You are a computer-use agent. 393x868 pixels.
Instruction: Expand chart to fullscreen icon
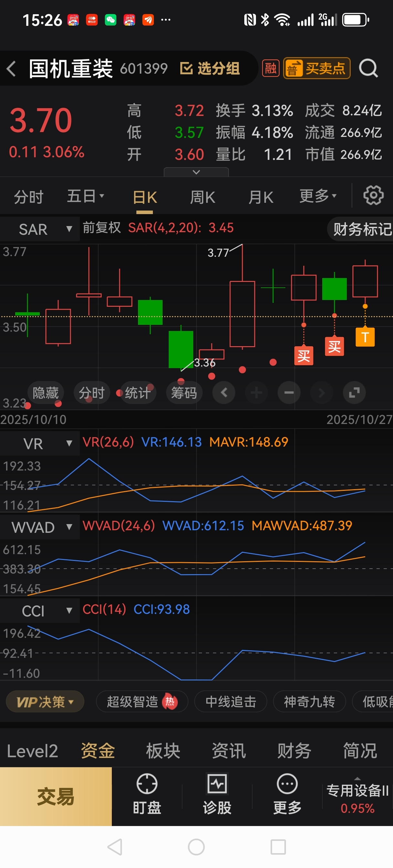click(354, 393)
